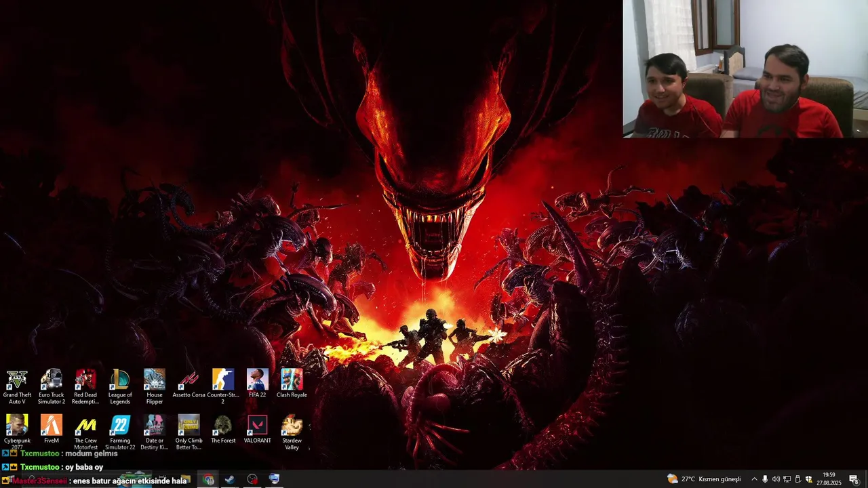Click message 'enes batur ağacın etkisinde hala'
Viewport: 868px width, 488px height.
point(130,481)
